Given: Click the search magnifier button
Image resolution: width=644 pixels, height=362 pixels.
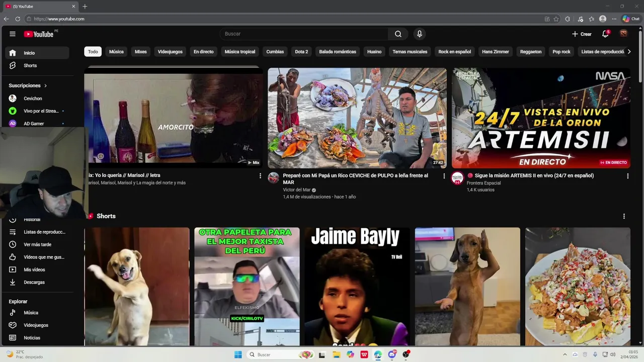Looking at the screenshot, I should (x=398, y=34).
